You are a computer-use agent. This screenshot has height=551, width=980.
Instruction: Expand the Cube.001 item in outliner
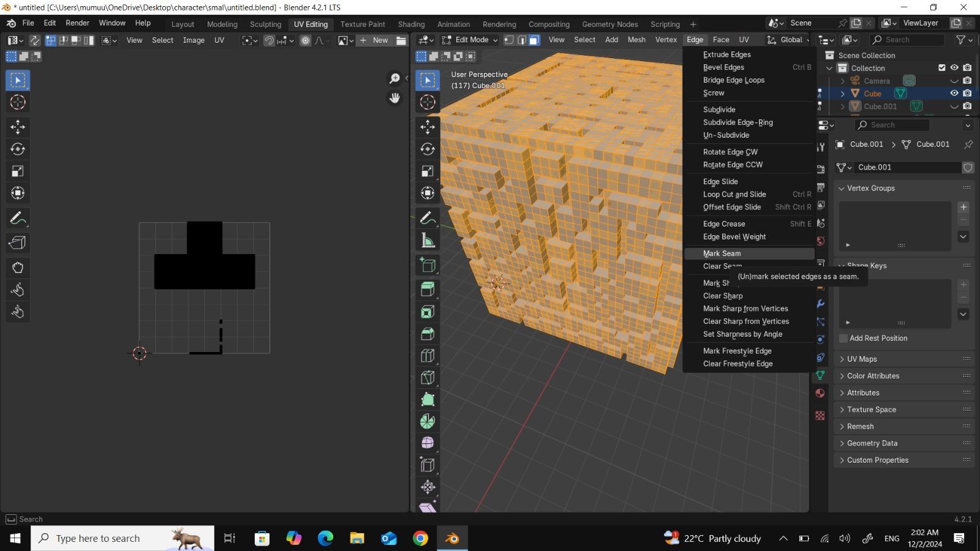(x=843, y=107)
